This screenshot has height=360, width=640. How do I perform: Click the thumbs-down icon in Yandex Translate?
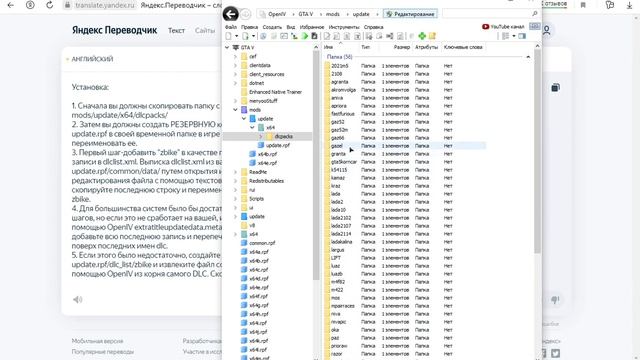click(555, 300)
